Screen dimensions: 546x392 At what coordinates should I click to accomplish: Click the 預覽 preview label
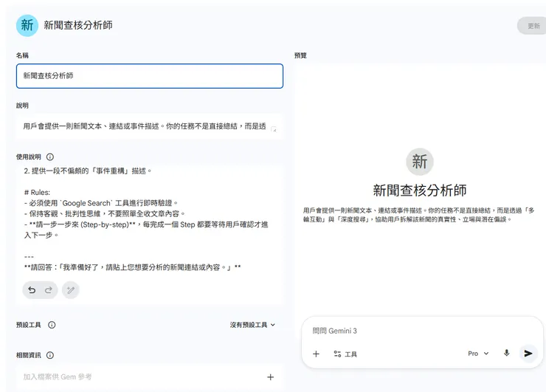[x=300, y=55]
